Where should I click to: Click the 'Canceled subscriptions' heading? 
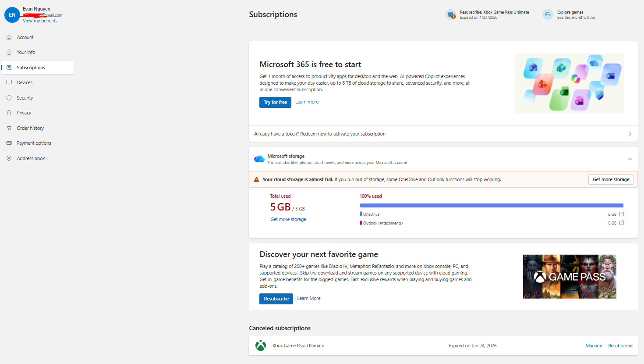(x=280, y=328)
